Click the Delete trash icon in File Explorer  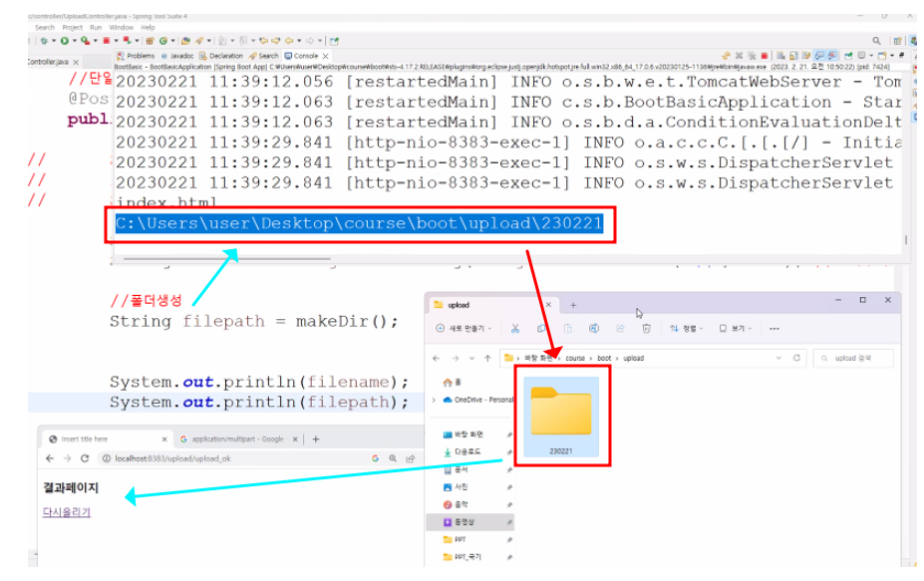click(647, 328)
